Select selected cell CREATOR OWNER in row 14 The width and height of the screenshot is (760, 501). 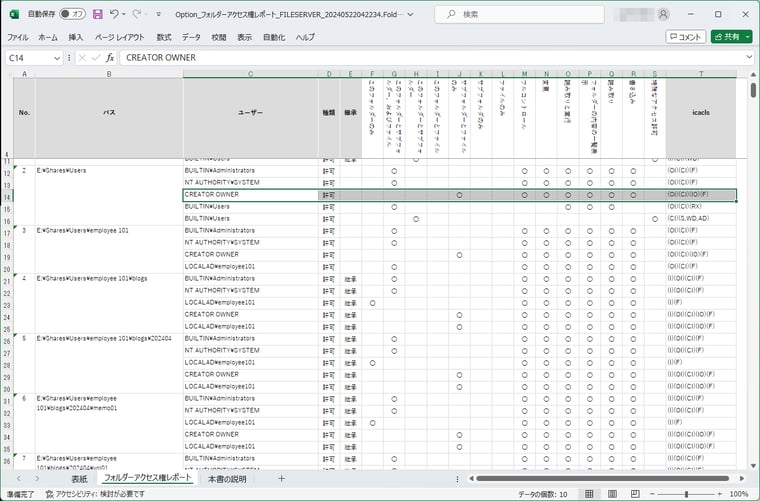(x=251, y=195)
